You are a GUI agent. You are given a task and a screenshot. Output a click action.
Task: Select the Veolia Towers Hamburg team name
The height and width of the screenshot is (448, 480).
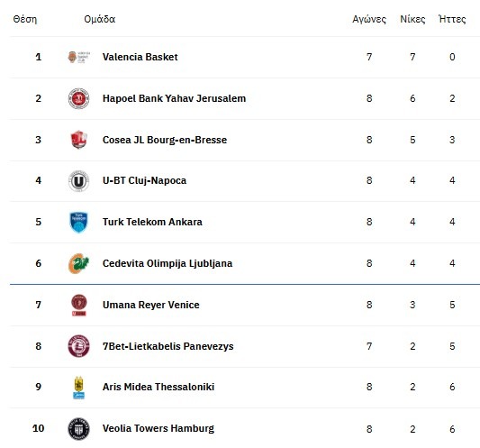(158, 428)
